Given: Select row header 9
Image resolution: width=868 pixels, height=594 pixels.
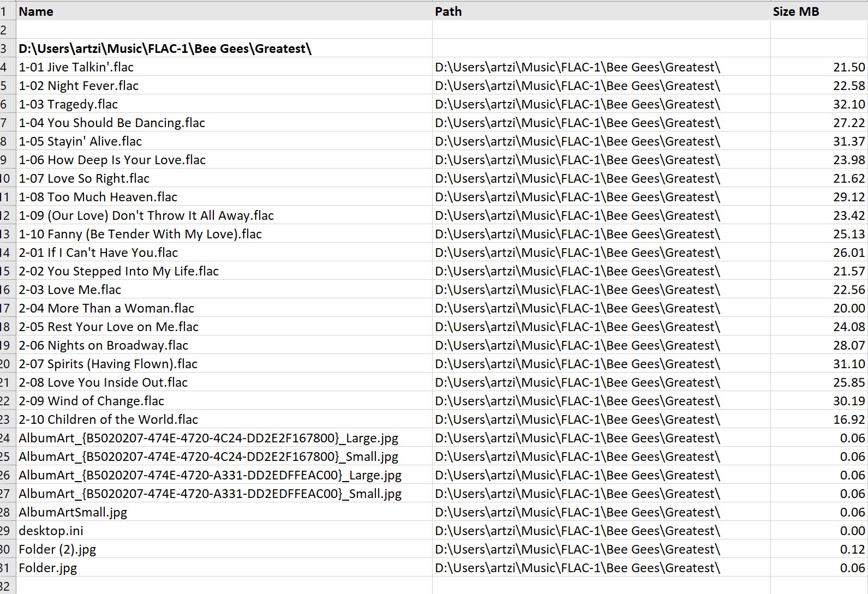Looking at the screenshot, I should (7, 160).
